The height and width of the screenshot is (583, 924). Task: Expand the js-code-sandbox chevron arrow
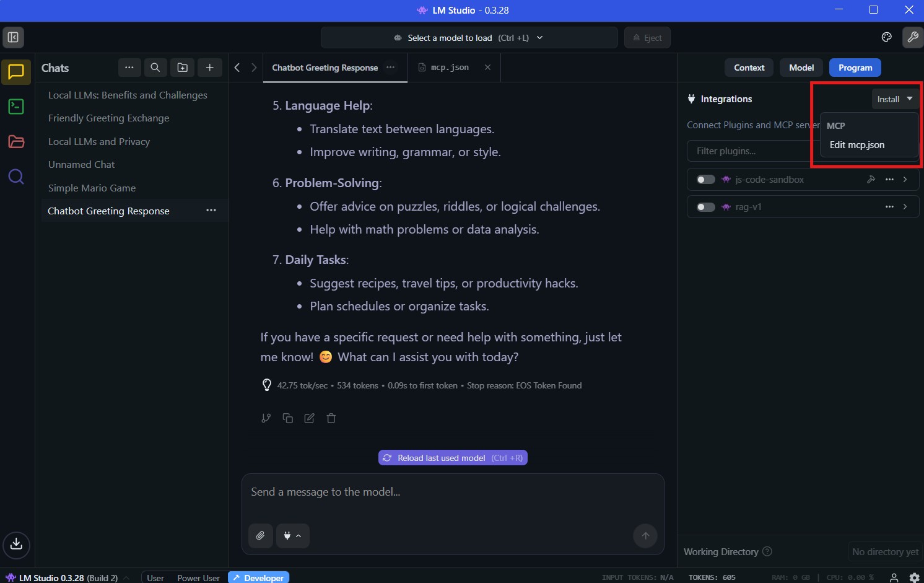[x=905, y=180]
